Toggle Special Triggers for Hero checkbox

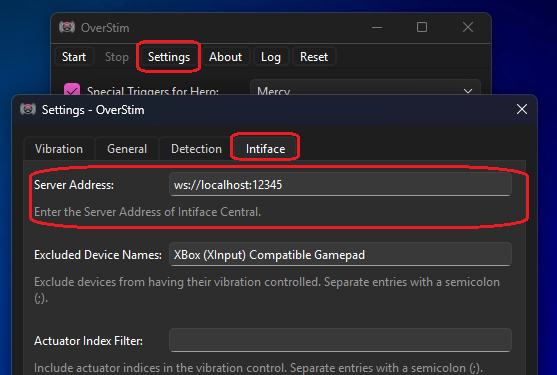click(x=72, y=89)
